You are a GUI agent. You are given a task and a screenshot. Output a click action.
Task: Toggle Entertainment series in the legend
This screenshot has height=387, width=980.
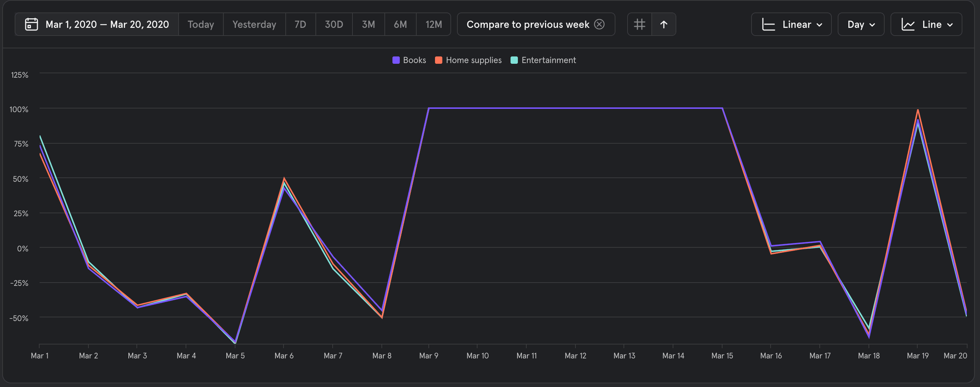click(x=548, y=60)
